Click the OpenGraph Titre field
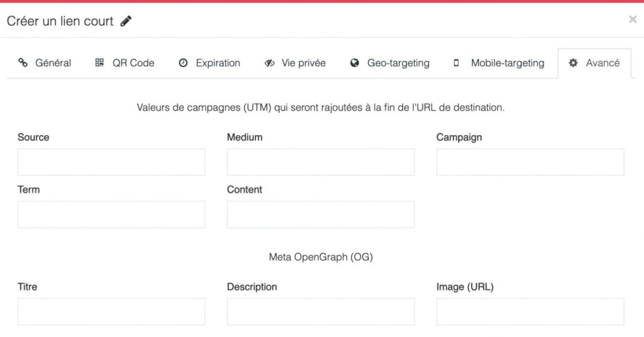Image resolution: width=644 pixels, height=337 pixels. [x=111, y=312]
